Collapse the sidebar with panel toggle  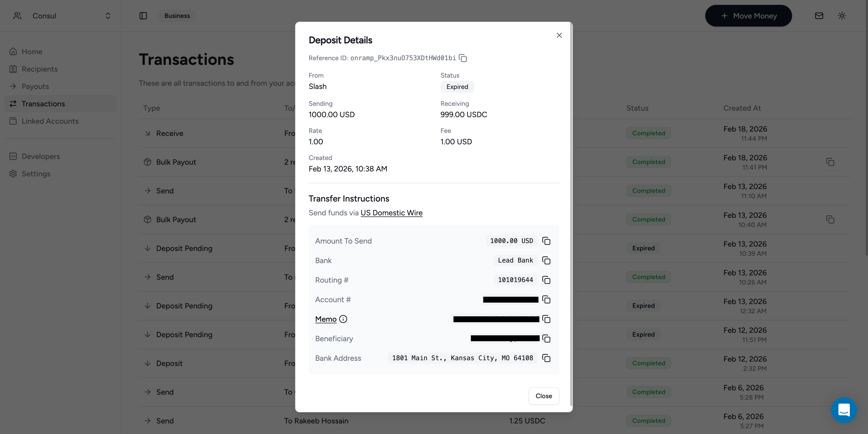pos(143,15)
